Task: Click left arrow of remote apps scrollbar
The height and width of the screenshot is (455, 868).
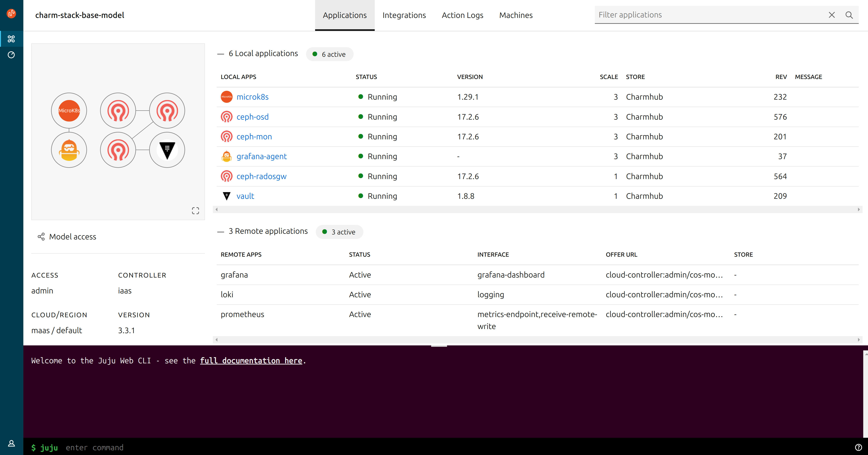Action: (216, 340)
